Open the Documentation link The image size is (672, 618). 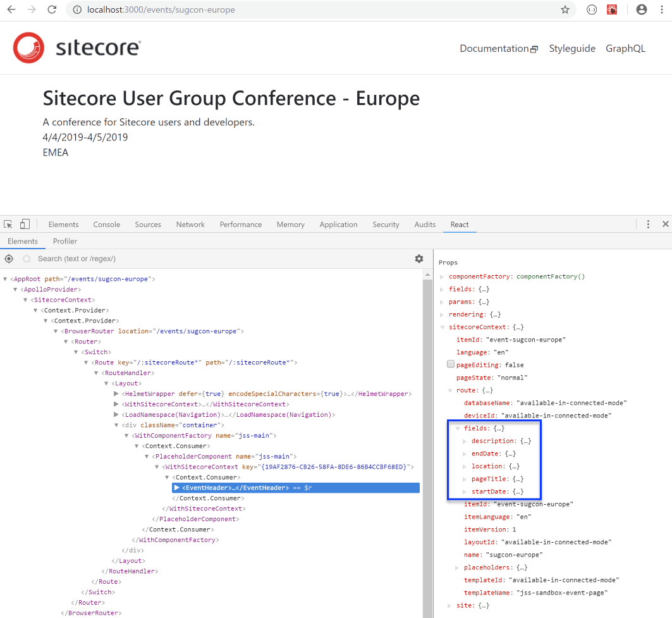499,49
